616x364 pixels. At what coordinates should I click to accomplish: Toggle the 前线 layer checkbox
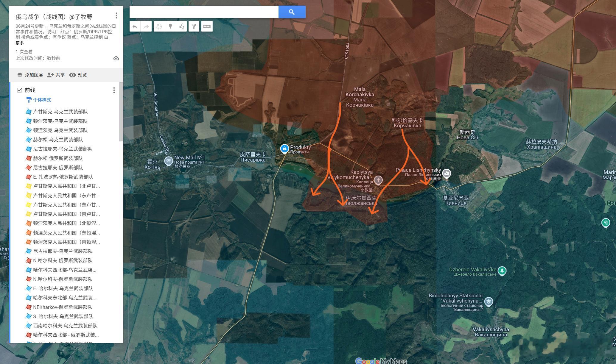point(20,90)
